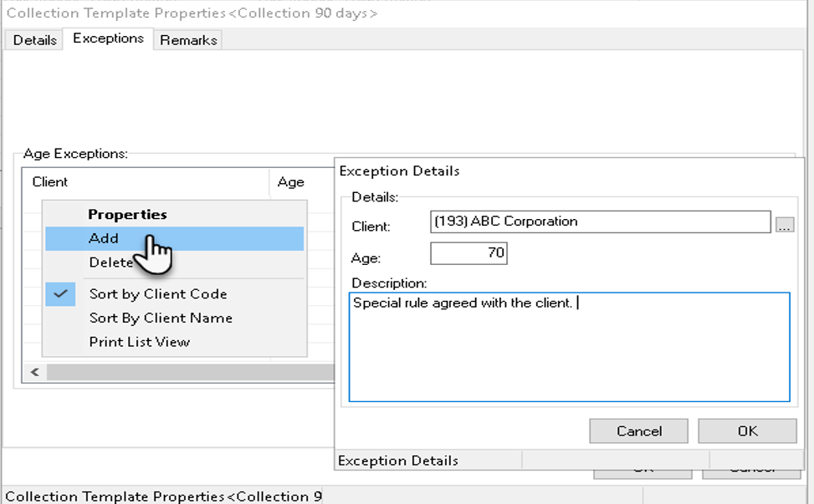This screenshot has height=504, width=814.
Task: Open the Remarks tab
Action: [x=188, y=40]
